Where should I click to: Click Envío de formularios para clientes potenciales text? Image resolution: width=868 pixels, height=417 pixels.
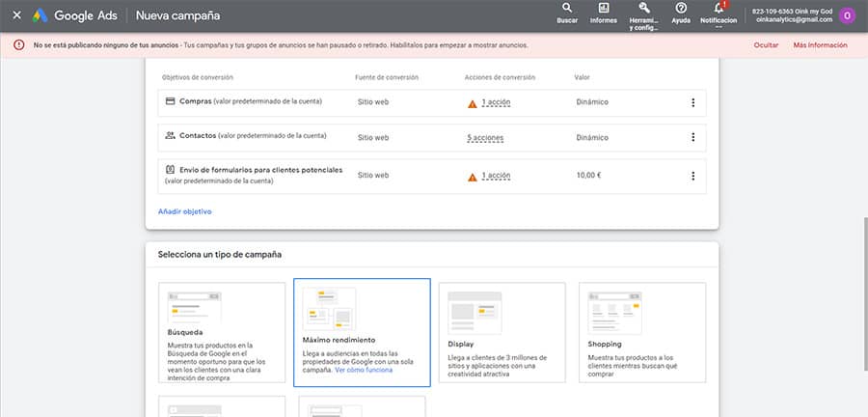261,170
